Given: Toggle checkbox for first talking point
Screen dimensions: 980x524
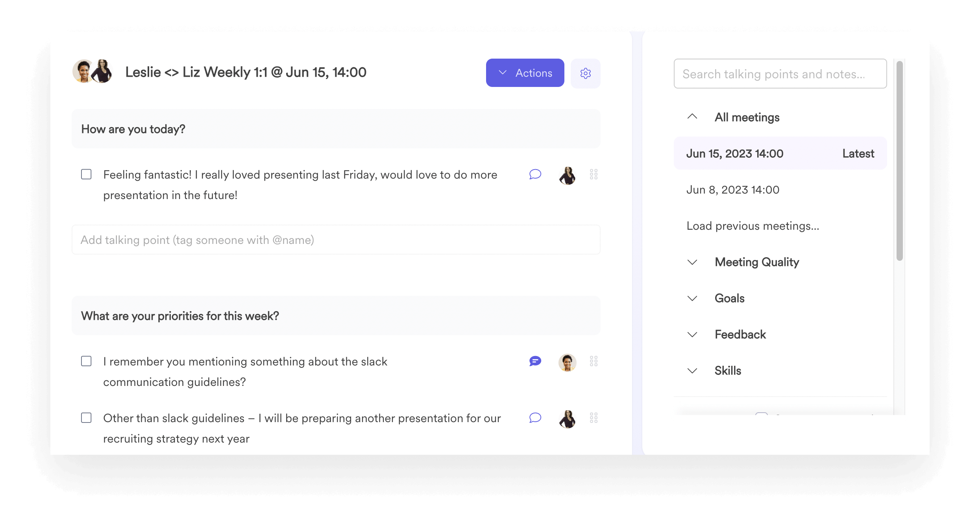Looking at the screenshot, I should pyautogui.click(x=87, y=174).
